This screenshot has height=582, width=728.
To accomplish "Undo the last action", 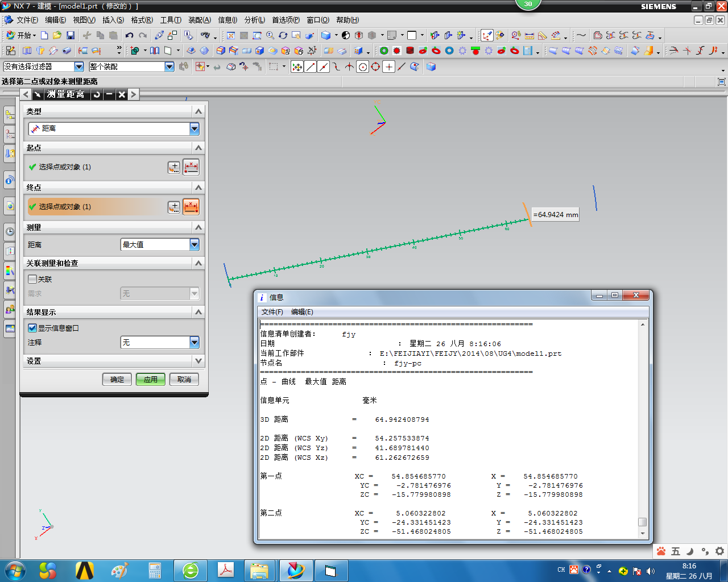I will click(x=130, y=35).
